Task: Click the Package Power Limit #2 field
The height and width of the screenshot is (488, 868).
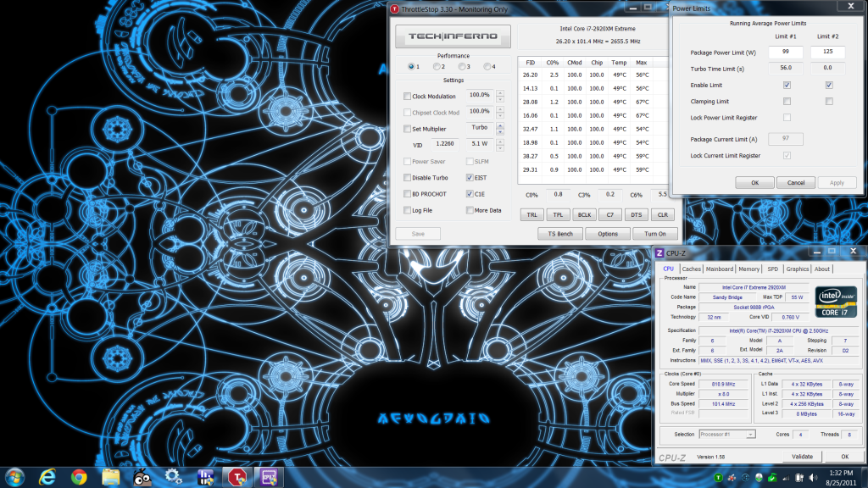Action: click(x=827, y=52)
